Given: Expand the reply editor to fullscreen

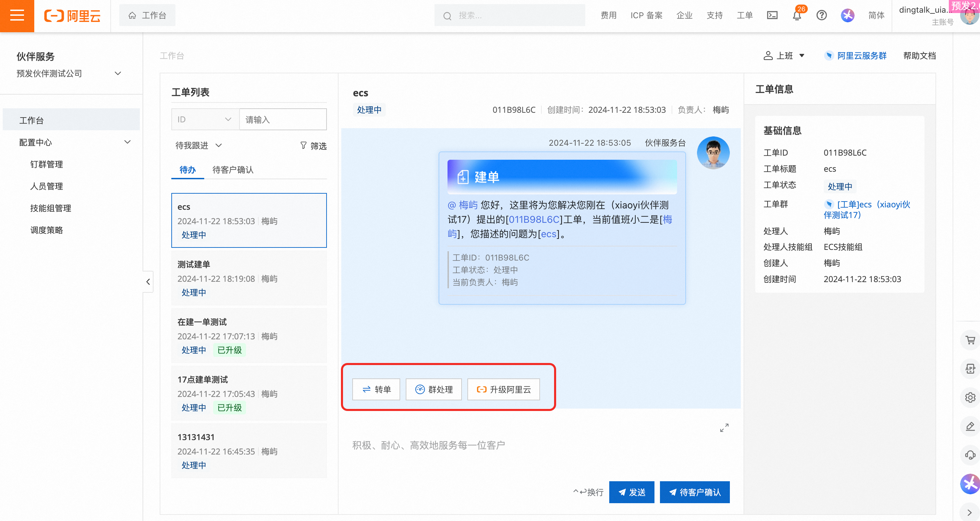Looking at the screenshot, I should pyautogui.click(x=724, y=428).
